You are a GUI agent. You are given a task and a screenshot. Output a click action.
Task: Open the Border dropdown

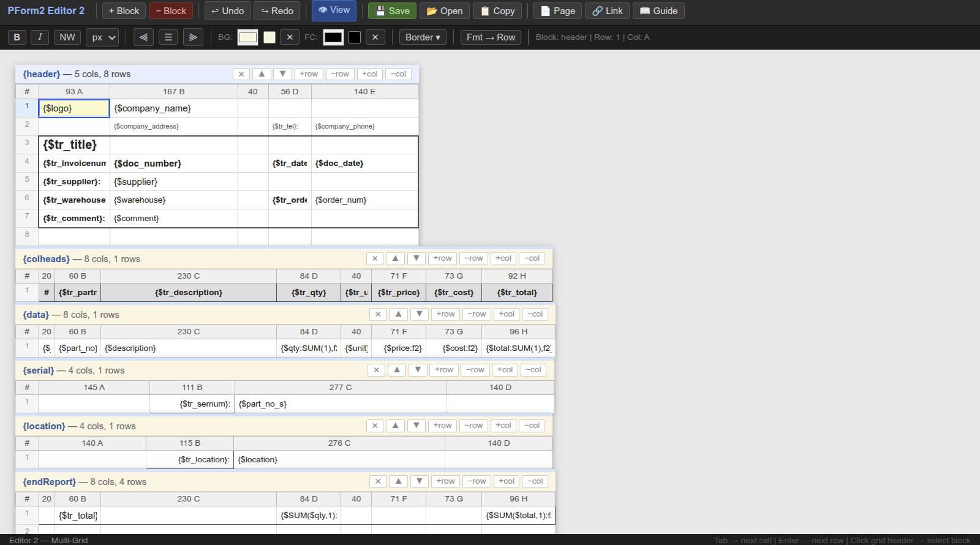click(423, 37)
